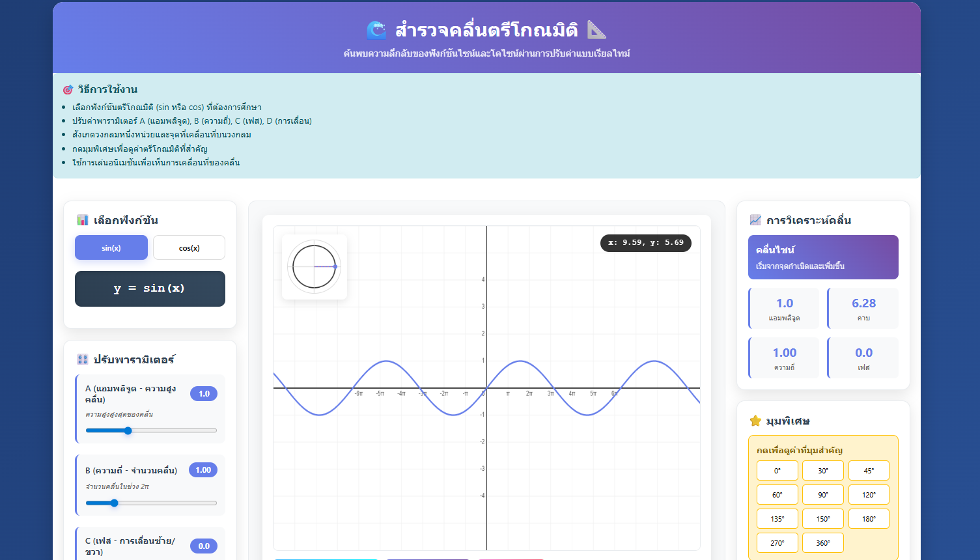Viewport: 980px width, 560px height.
Task: Click the วิธีการใช้งาน heading
Action: 107,90
